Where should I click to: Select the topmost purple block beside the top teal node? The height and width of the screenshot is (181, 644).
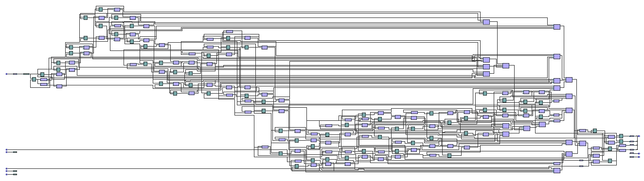(x=117, y=9)
